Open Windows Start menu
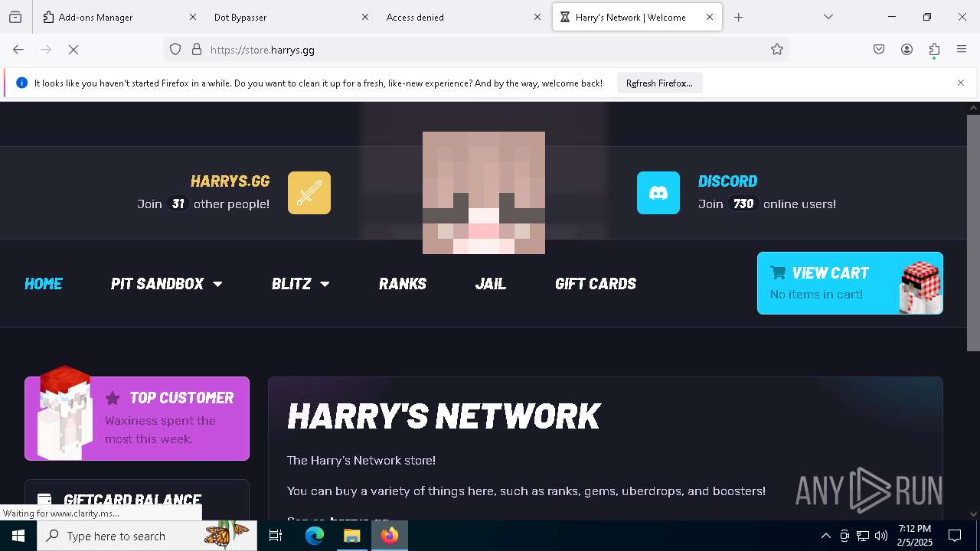This screenshot has width=980, height=551. pos(18,536)
